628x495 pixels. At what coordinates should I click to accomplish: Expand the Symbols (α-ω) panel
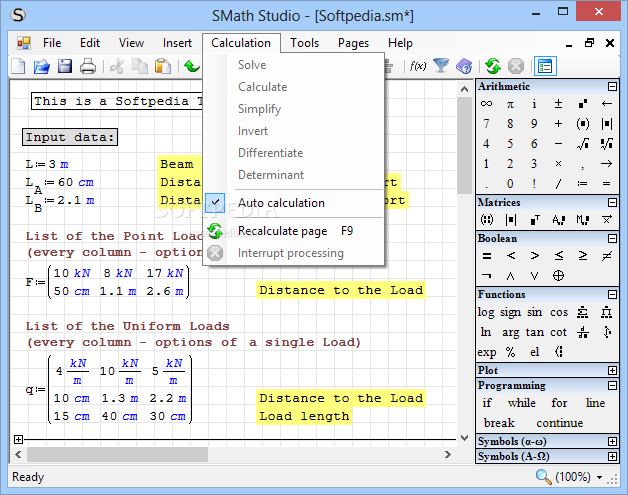coord(612,441)
